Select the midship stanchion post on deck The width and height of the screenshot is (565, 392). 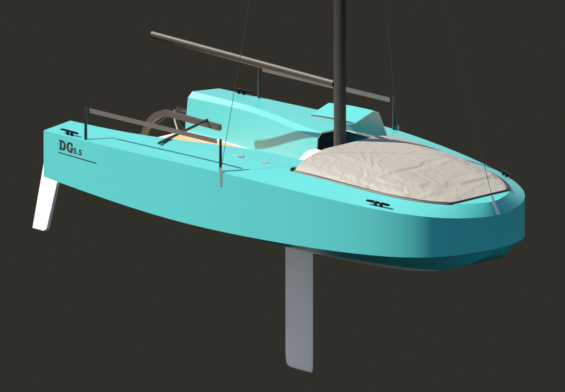click(x=220, y=164)
